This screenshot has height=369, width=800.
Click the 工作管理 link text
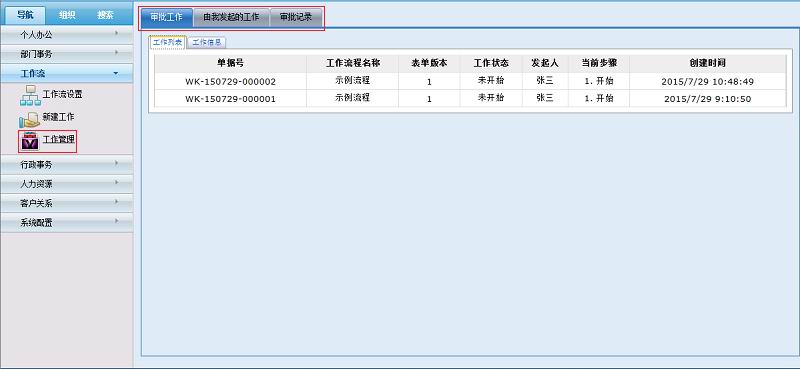[x=58, y=139]
